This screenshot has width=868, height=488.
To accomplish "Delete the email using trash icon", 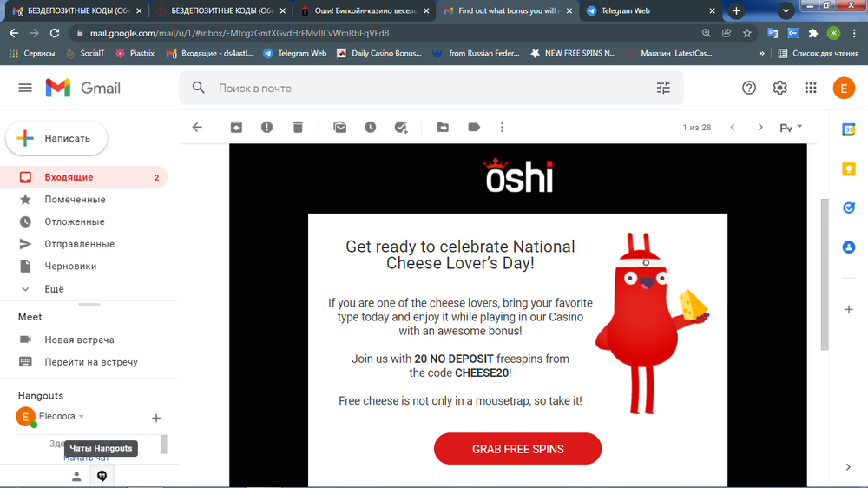I will pos(298,128).
